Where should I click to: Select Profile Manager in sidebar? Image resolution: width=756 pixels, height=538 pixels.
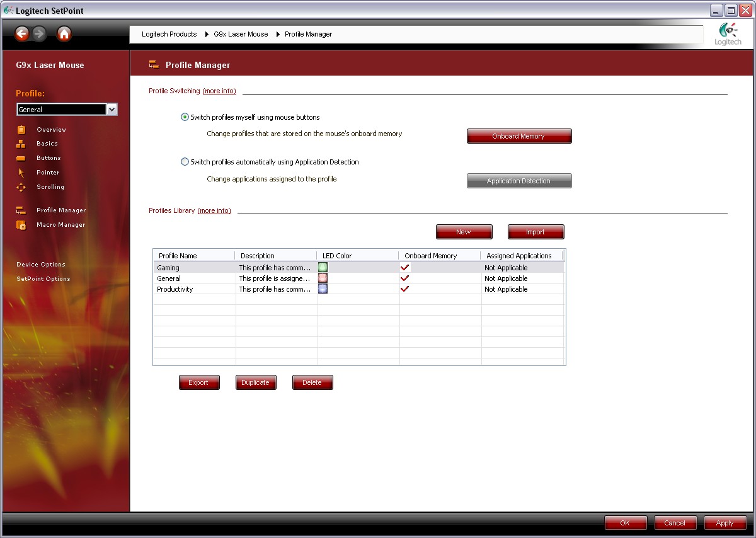click(x=61, y=210)
